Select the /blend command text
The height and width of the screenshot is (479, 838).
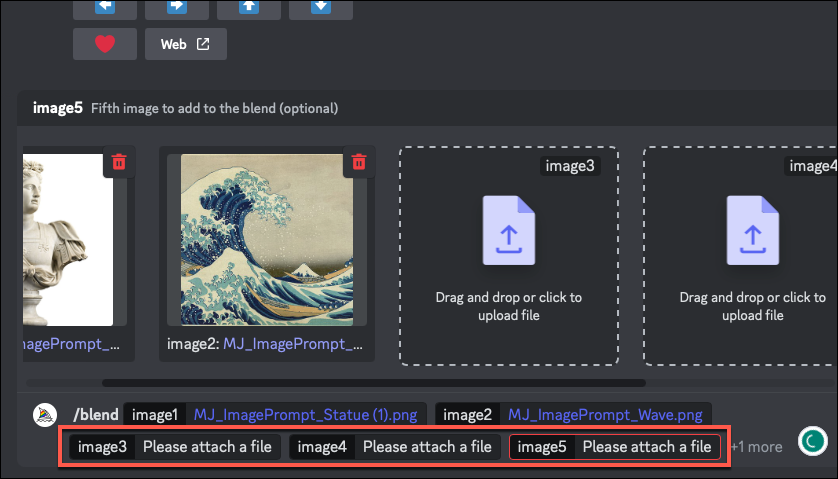96,415
